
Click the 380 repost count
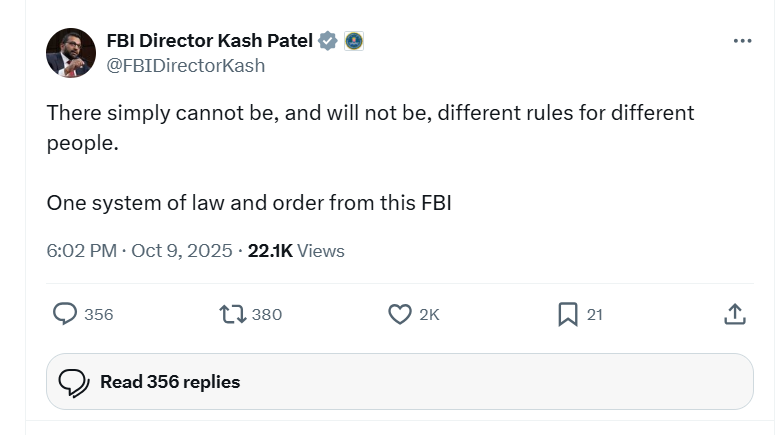tap(267, 314)
